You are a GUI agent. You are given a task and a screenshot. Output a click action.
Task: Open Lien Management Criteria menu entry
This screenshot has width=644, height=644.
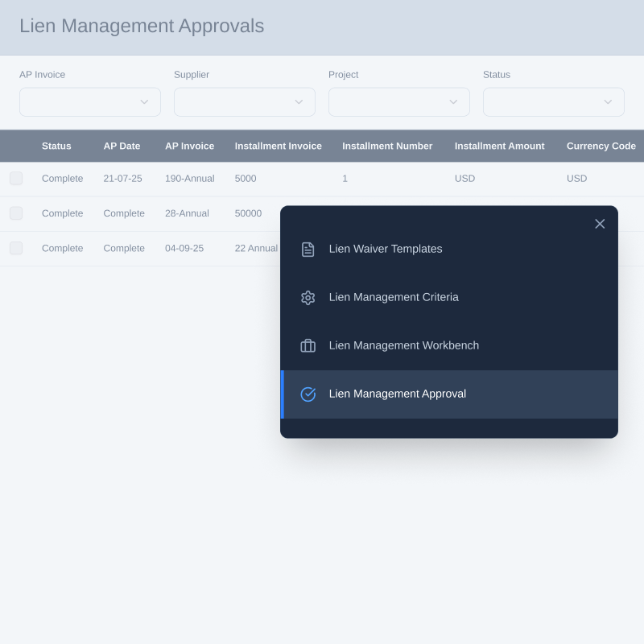pos(394,298)
